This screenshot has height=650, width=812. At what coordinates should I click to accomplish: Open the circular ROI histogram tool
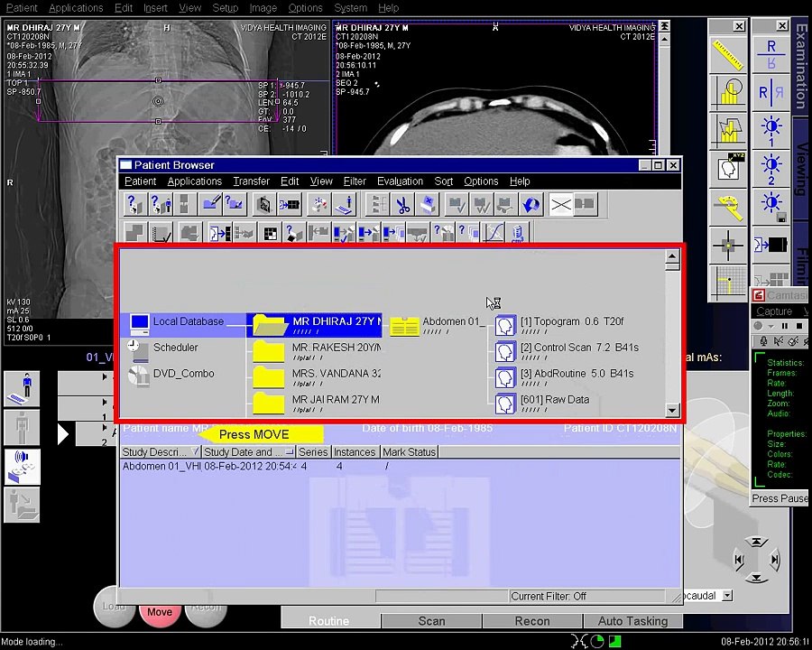[x=727, y=92]
